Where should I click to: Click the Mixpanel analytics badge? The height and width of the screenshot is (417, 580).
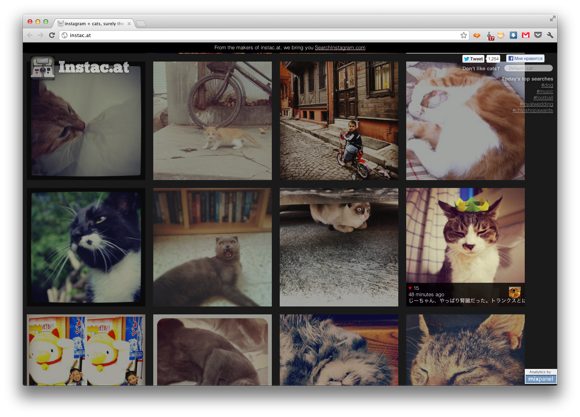coord(540,377)
